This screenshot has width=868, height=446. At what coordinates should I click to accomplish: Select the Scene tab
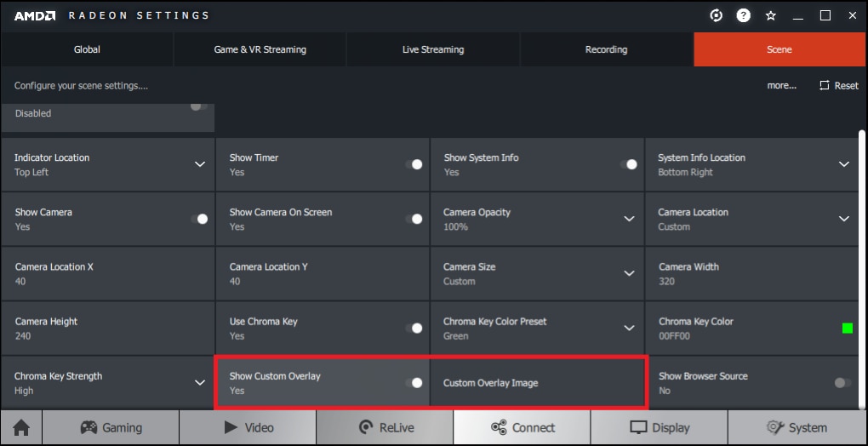pos(779,49)
